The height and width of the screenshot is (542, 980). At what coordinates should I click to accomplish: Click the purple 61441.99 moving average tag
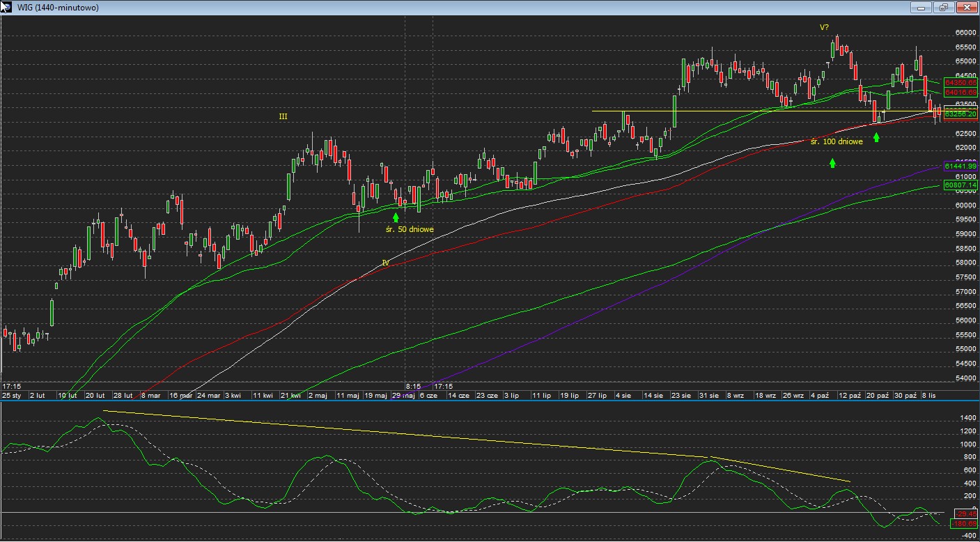tap(960, 166)
